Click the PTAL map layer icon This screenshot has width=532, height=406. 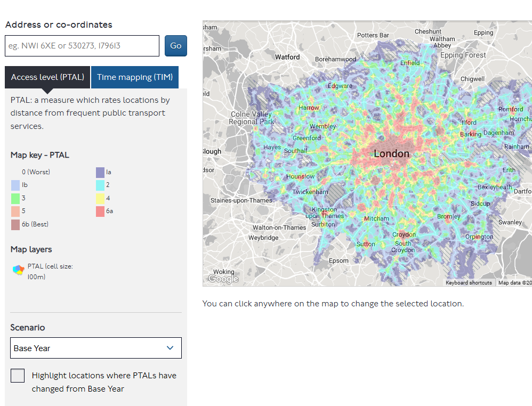[18, 270]
